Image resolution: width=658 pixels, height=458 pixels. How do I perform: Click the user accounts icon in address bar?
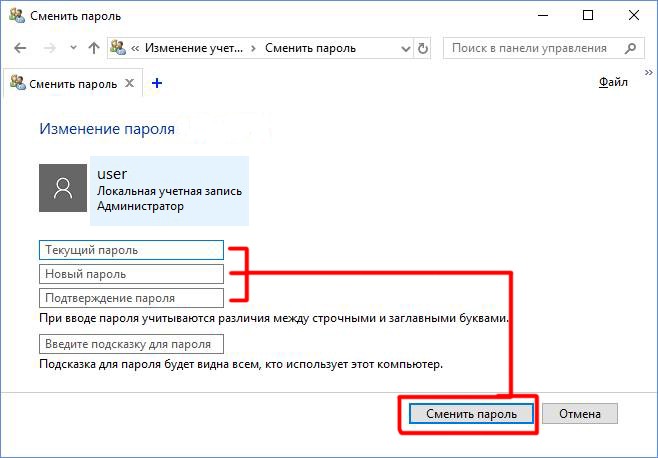118,48
